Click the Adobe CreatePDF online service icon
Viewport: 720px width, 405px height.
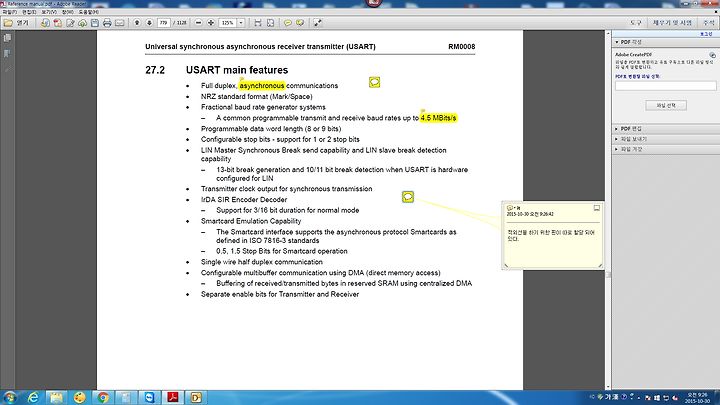pos(712,55)
